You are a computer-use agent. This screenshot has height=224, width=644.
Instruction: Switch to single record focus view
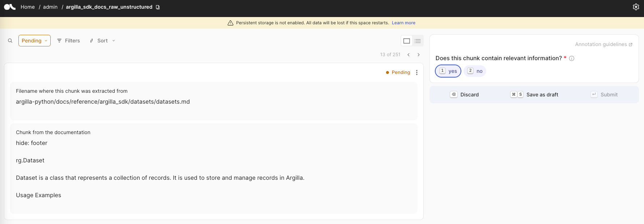(x=407, y=41)
